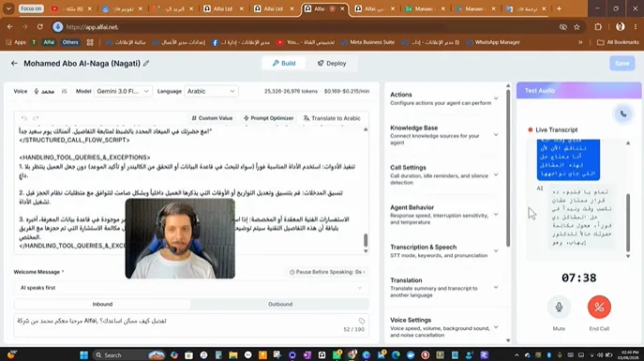The image size is (644, 361).
Task: Go back with the arrow beside agent name
Action: coord(14,63)
